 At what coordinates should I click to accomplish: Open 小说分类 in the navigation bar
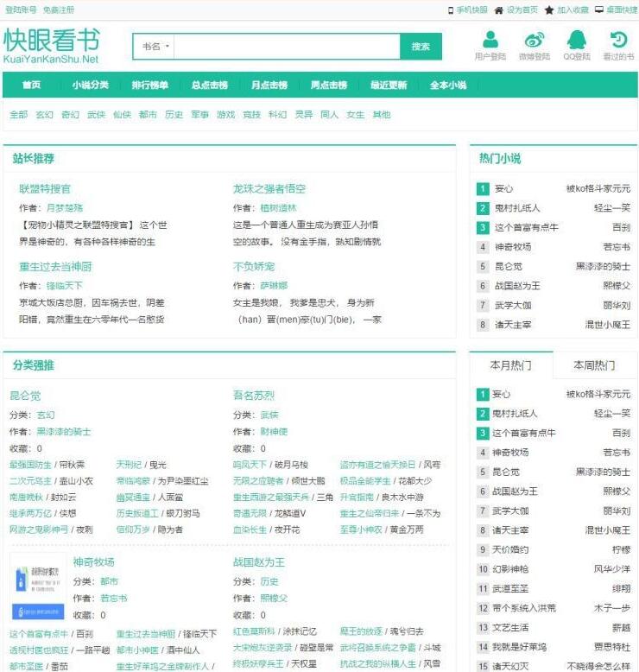click(x=91, y=86)
